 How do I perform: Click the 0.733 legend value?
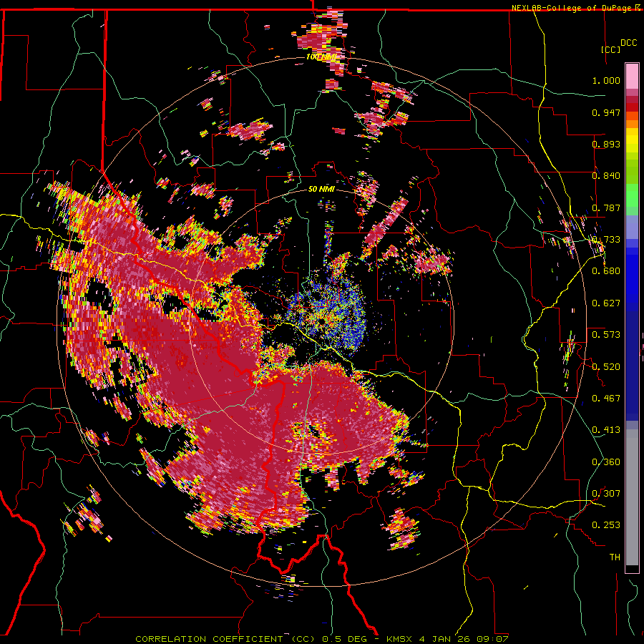pyautogui.click(x=606, y=240)
